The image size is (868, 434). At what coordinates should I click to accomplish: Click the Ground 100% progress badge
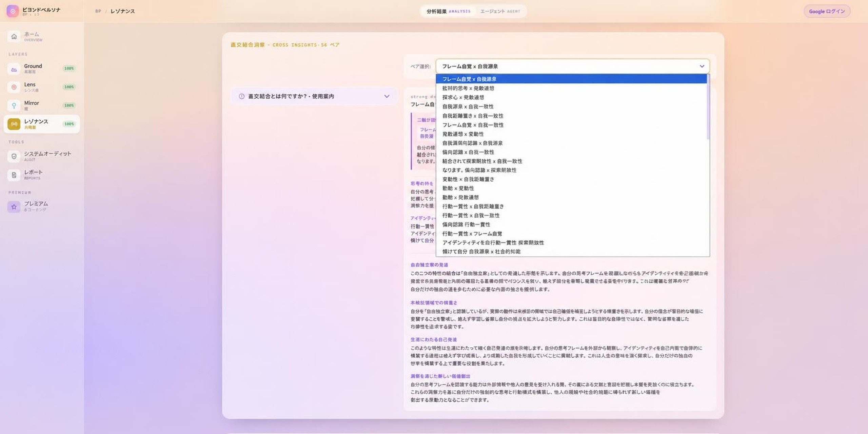tap(69, 68)
